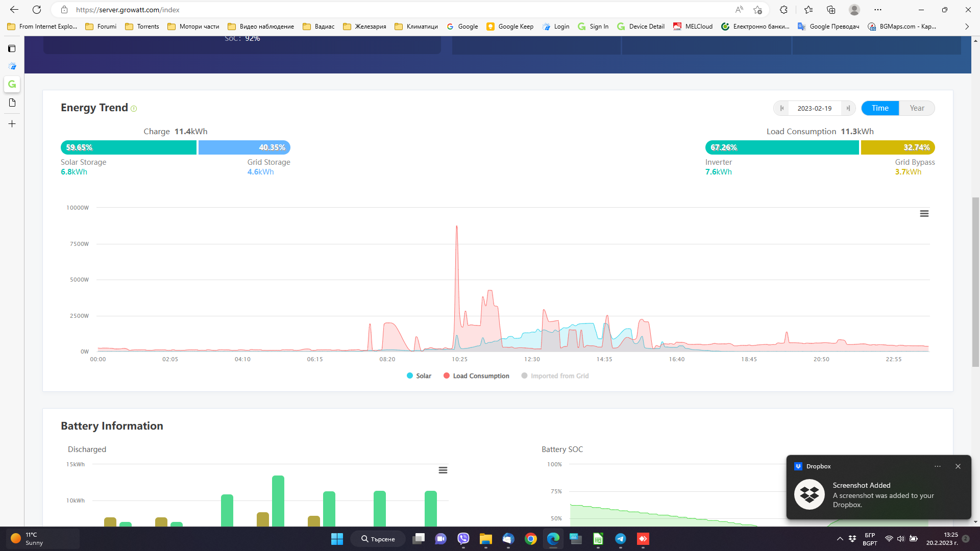Add a new vertical tab with plus icon
Screen dimensions: 980x551
click(12, 124)
